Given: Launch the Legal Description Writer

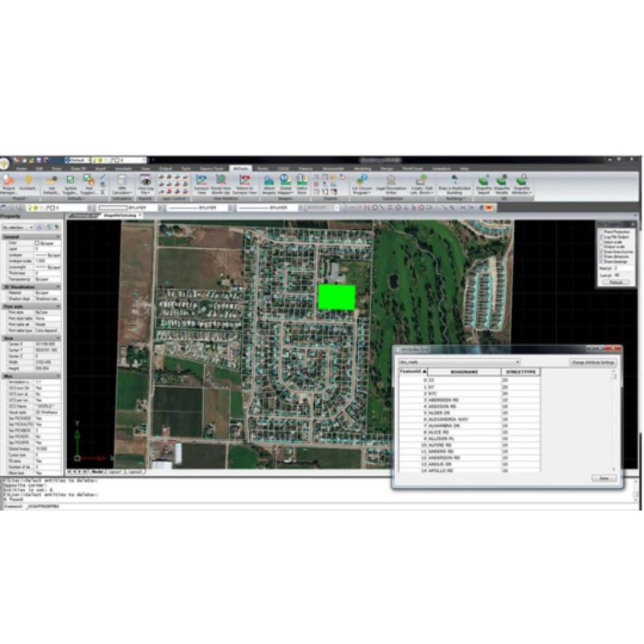Looking at the screenshot, I should [390, 183].
